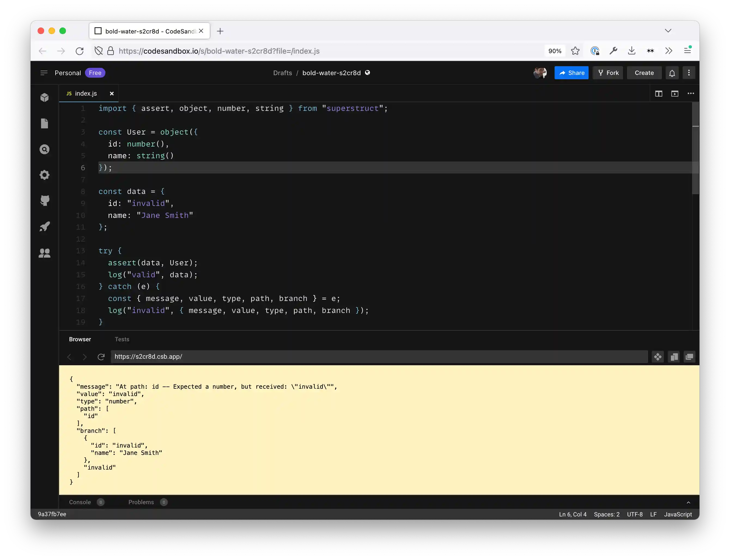Screen dimensions: 730x560
Task: Select the Problems tab at the bottom
Action: point(141,502)
